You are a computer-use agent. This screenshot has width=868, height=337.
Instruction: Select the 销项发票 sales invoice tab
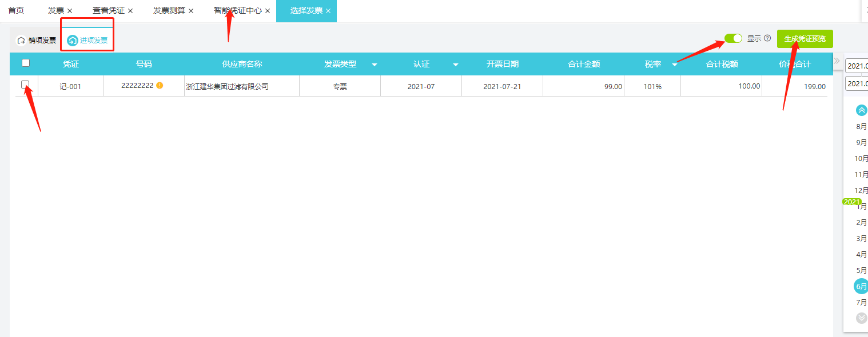[37, 41]
